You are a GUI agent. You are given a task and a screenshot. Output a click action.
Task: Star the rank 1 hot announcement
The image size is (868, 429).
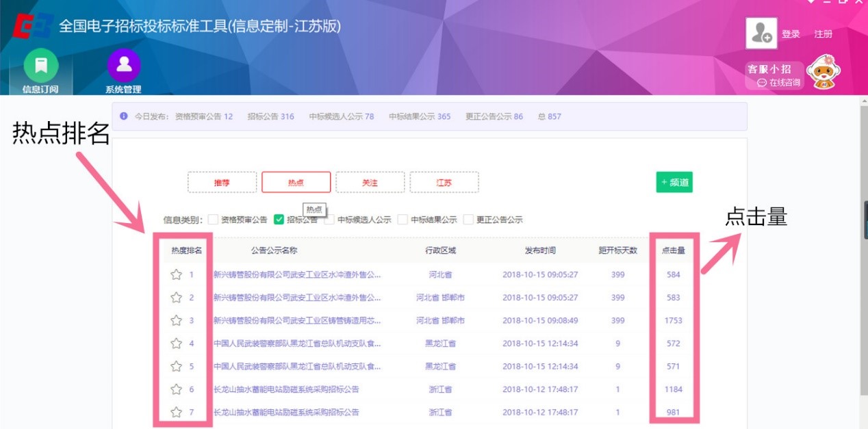click(175, 275)
